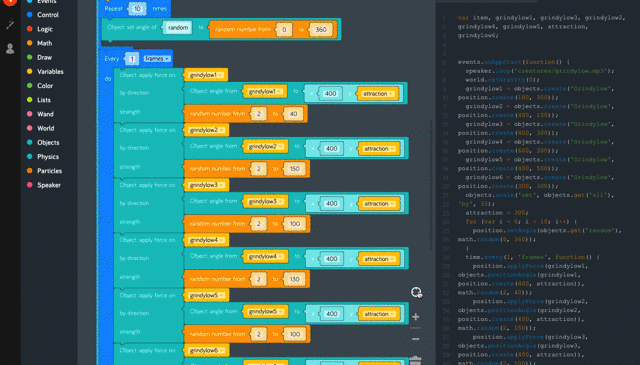Viewport: 640px width, 365px height.
Task: Edit the 'random' field in set angle block
Action: point(178,28)
